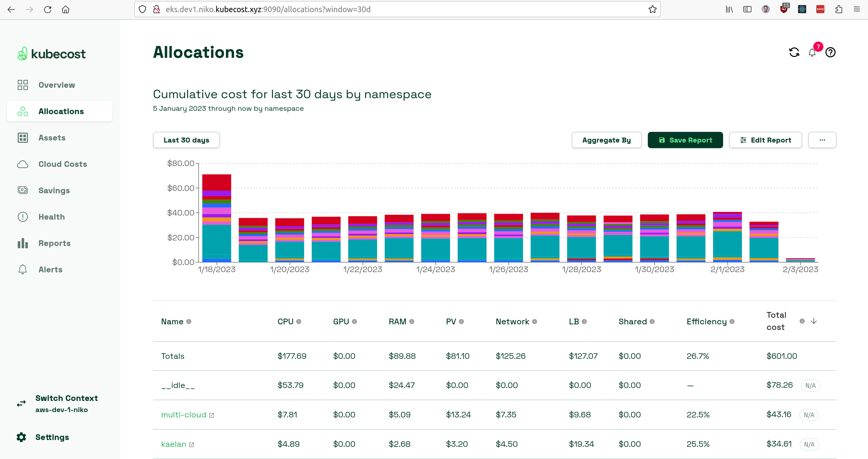Click the Total cost sort arrow
The image size is (868, 459).
(814, 321)
